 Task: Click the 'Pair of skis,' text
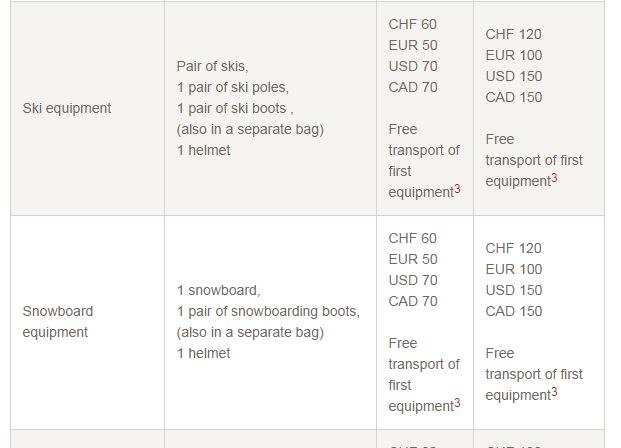[x=212, y=66]
